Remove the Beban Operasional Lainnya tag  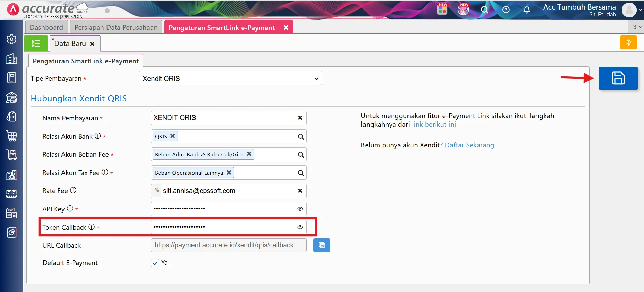[229, 172]
